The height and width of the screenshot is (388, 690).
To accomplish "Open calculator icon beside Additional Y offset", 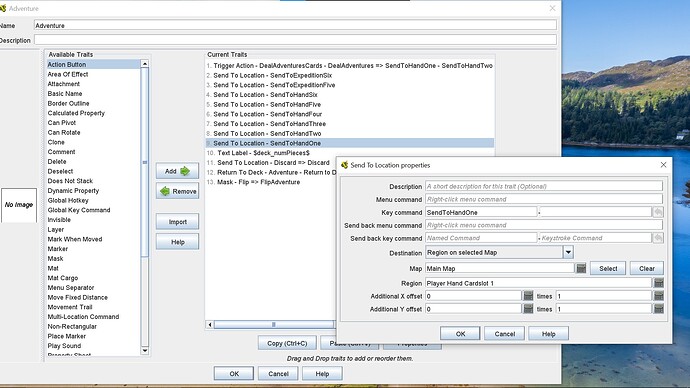I will pos(528,309).
